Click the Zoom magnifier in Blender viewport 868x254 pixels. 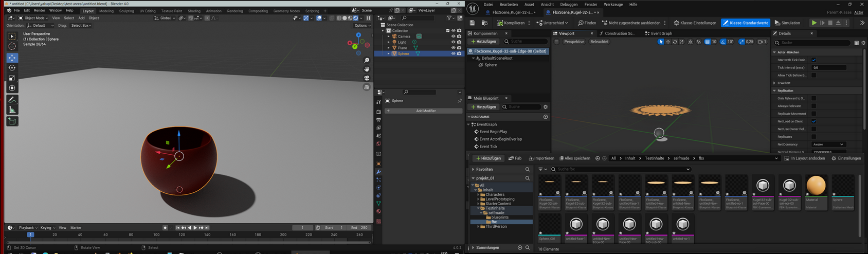click(367, 60)
